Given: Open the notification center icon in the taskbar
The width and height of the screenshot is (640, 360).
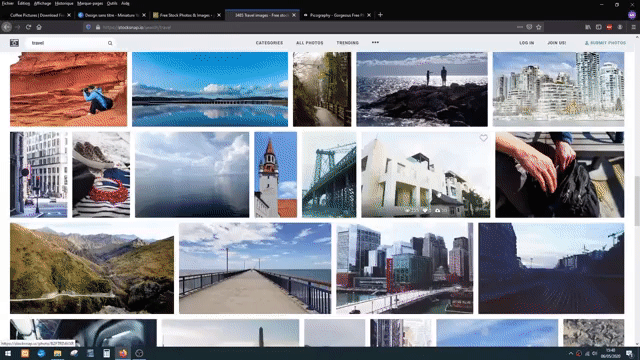Looking at the screenshot, I should [629, 353].
